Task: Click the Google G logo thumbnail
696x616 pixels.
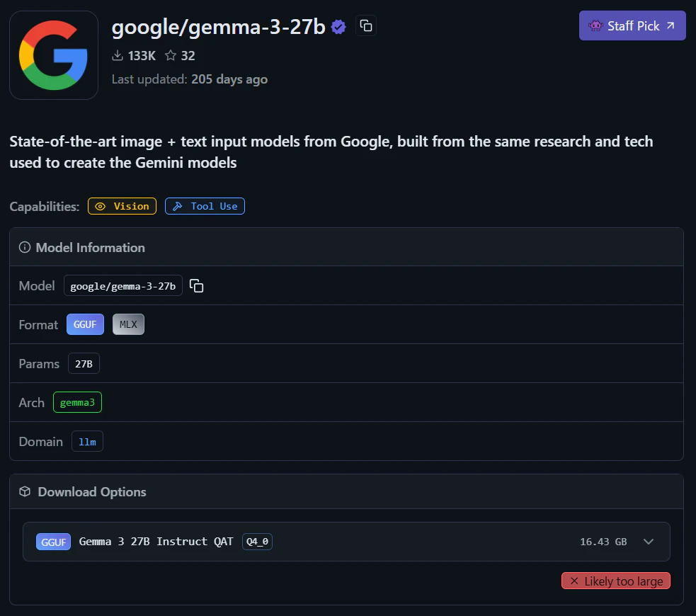Action: click(x=54, y=55)
